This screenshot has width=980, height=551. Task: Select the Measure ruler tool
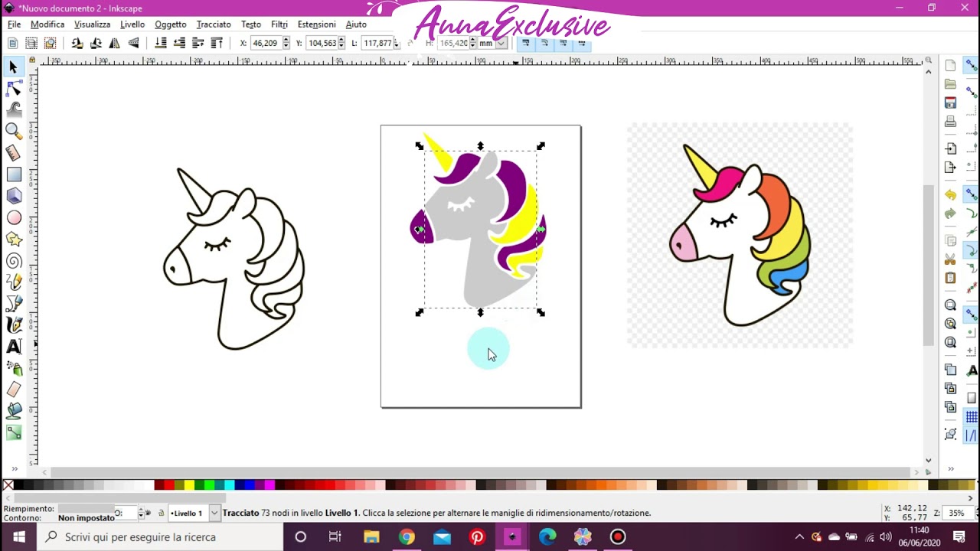pyautogui.click(x=13, y=152)
